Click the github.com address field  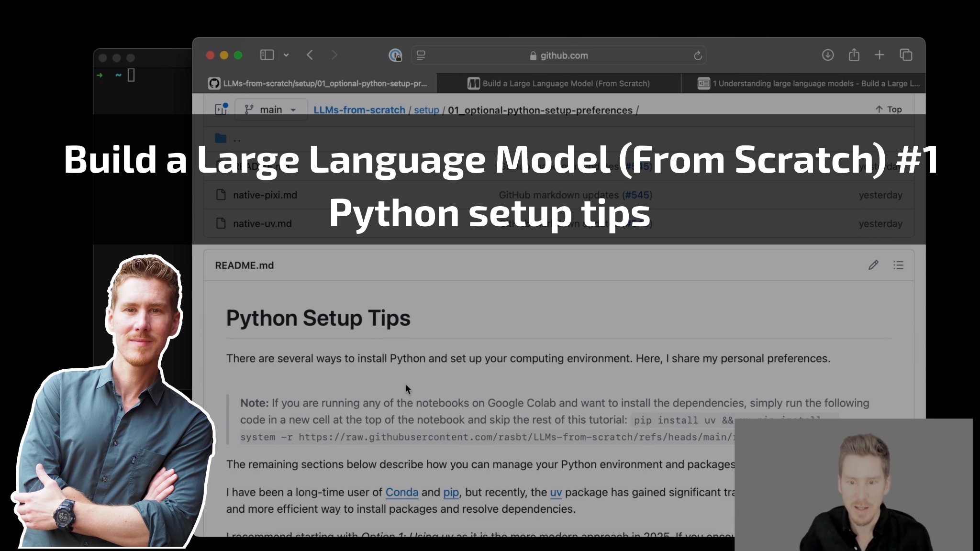pyautogui.click(x=558, y=55)
